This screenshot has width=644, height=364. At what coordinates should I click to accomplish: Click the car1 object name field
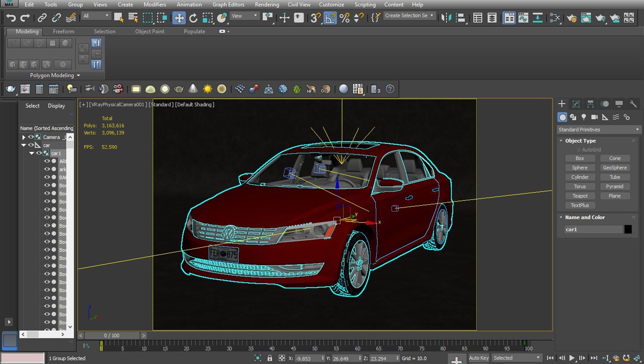click(x=594, y=230)
